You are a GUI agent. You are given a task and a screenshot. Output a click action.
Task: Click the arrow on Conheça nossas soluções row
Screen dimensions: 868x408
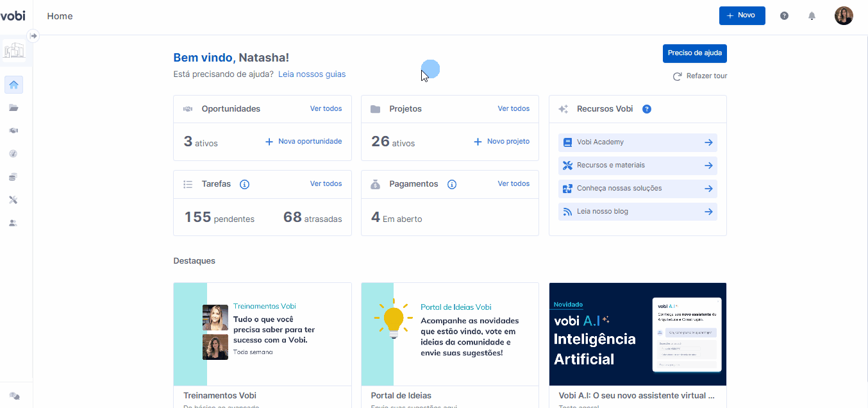point(708,189)
